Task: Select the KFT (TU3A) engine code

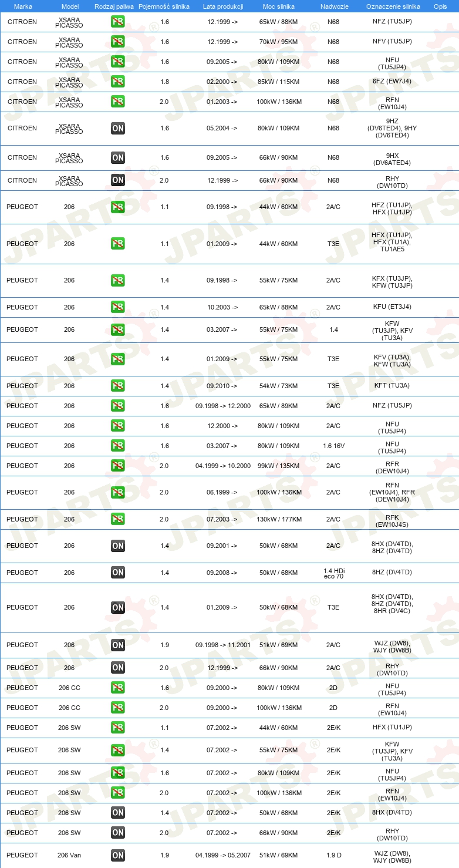Action: pos(393,386)
